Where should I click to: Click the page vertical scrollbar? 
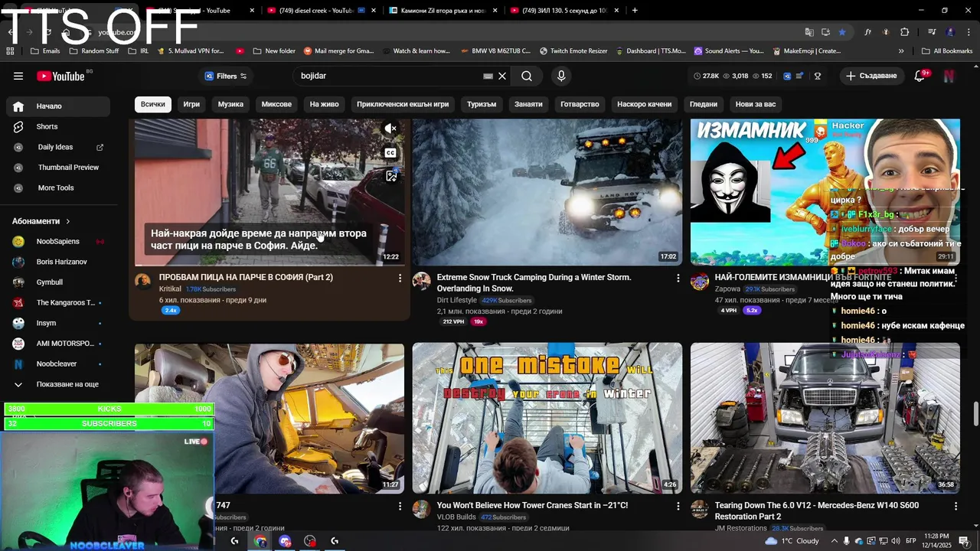pyautogui.click(x=975, y=413)
